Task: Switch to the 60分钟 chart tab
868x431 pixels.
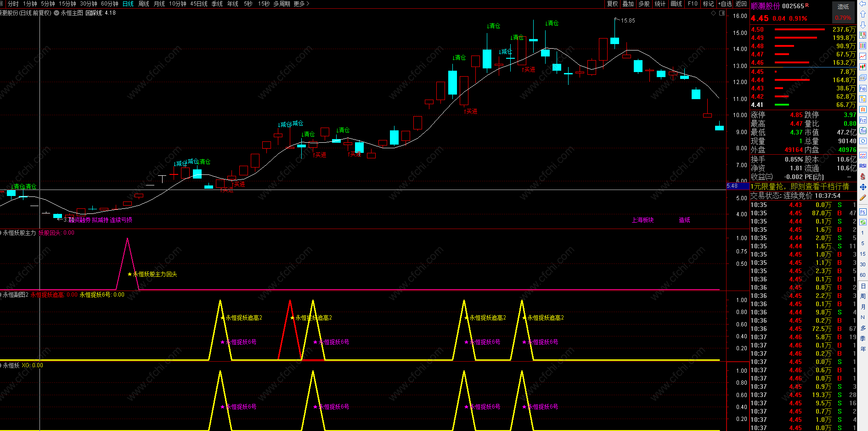Action: [110, 4]
